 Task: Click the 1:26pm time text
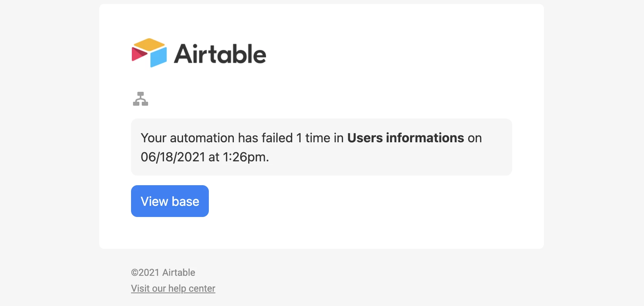(246, 157)
